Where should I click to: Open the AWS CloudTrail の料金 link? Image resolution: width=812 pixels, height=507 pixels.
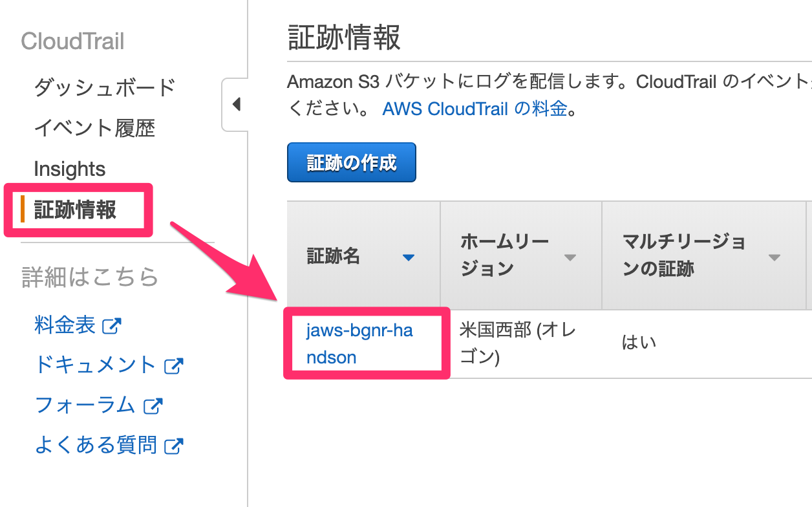coord(475,108)
